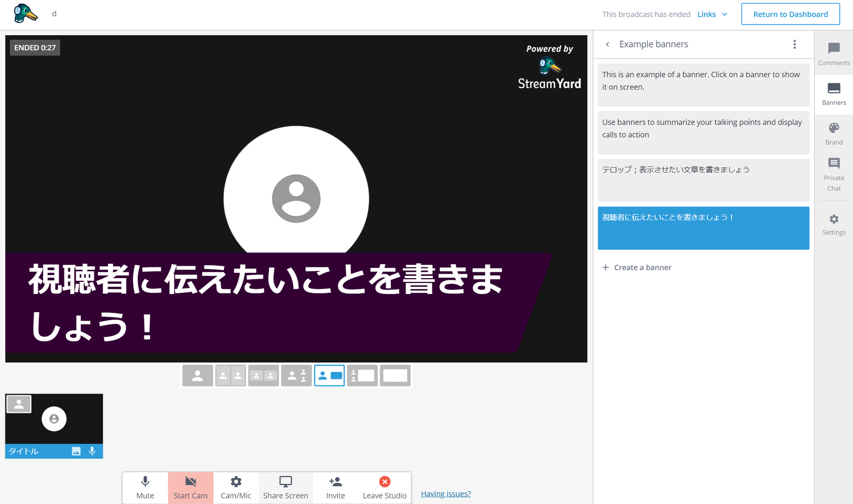Show banner 'Use banners to summarize your talking points'
Image resolution: width=853 pixels, height=504 pixels.
[703, 133]
